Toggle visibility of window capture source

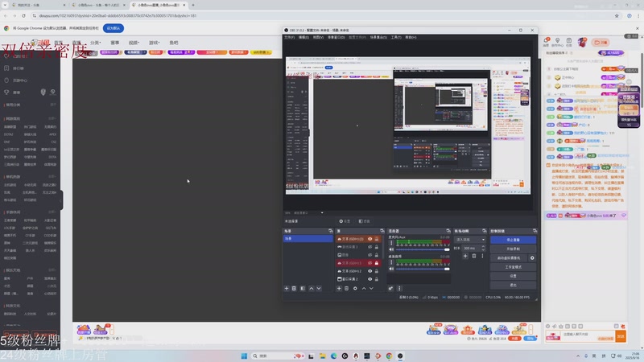(x=370, y=279)
